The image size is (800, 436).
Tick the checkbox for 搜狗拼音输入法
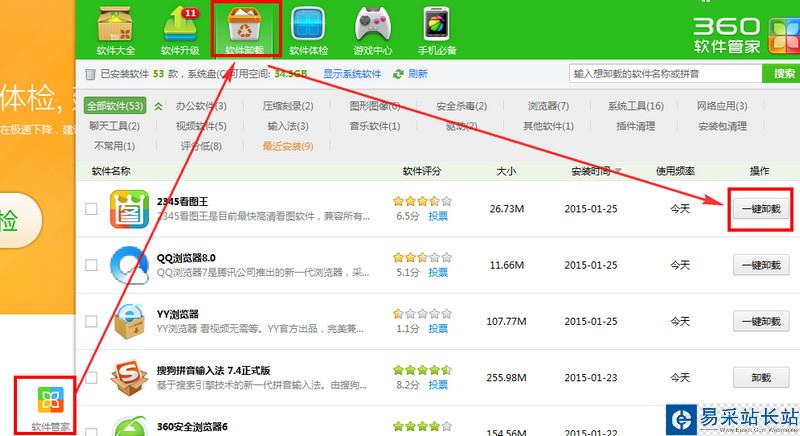(91, 378)
